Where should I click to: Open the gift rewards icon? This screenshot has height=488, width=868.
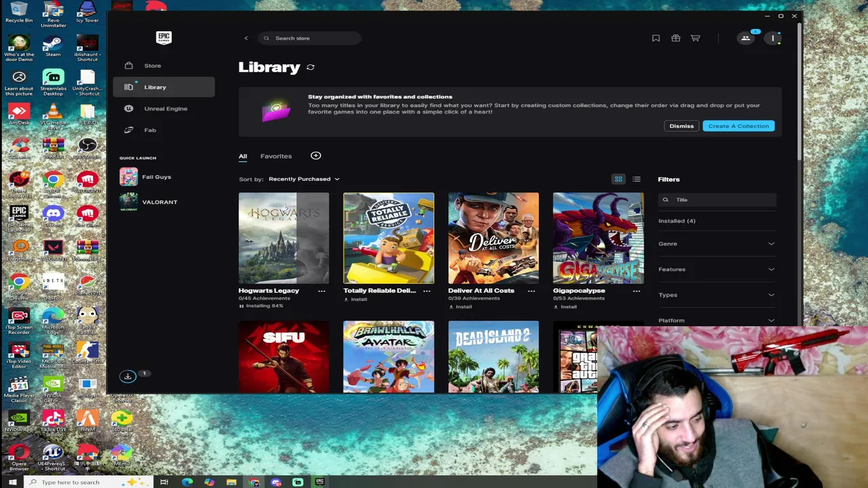675,38
